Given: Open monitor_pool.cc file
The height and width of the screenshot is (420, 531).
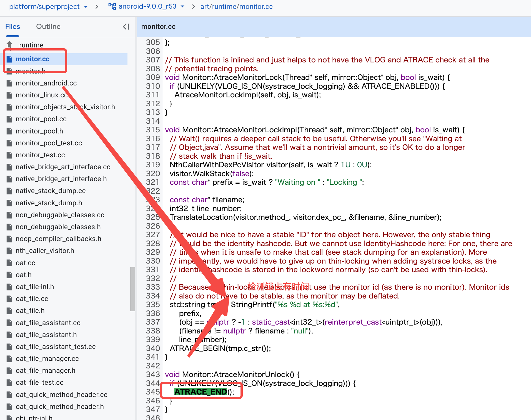Looking at the screenshot, I should point(41,119).
